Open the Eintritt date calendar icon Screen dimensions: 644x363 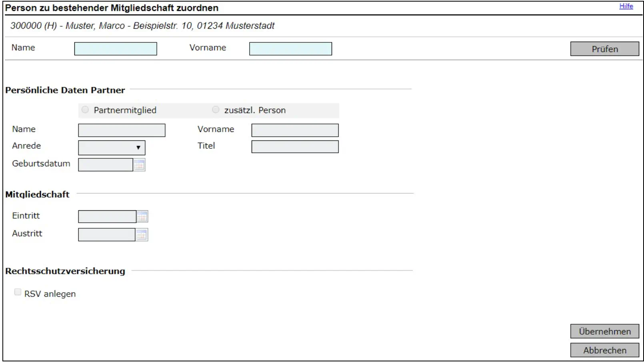tap(142, 217)
